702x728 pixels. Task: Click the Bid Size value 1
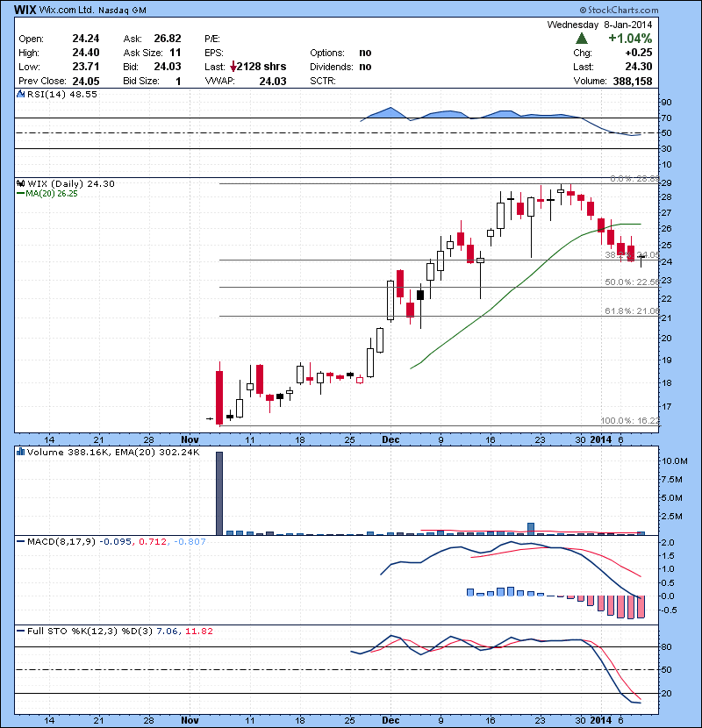tap(178, 82)
